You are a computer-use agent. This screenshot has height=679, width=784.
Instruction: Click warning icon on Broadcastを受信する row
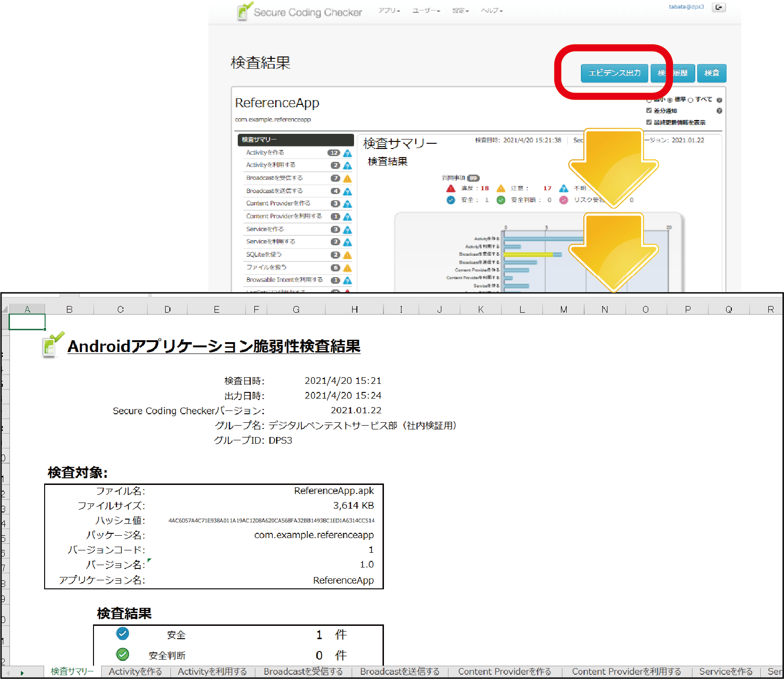pos(347,178)
